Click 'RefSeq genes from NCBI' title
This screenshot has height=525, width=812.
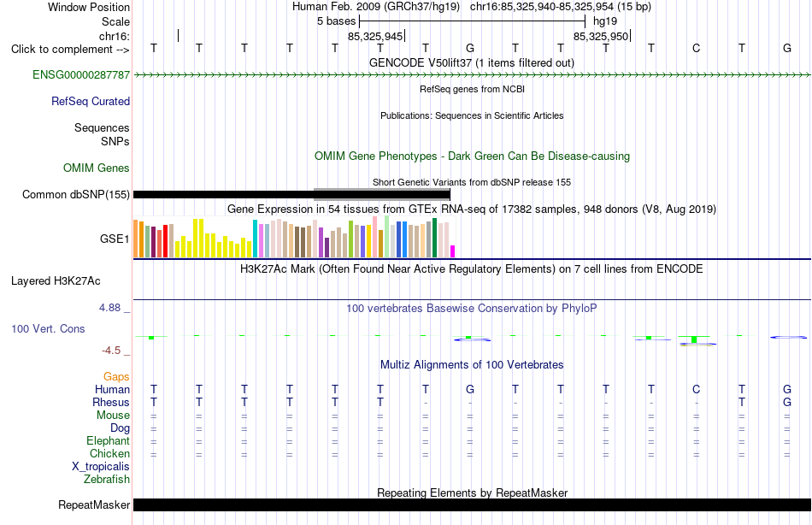(473, 89)
